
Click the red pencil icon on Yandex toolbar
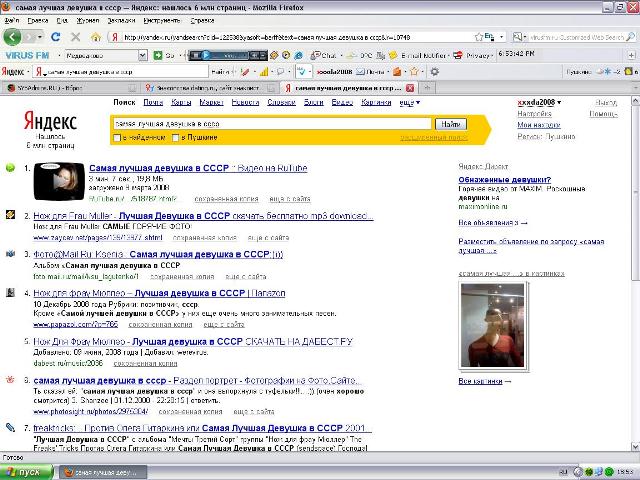pyautogui.click(x=245, y=72)
